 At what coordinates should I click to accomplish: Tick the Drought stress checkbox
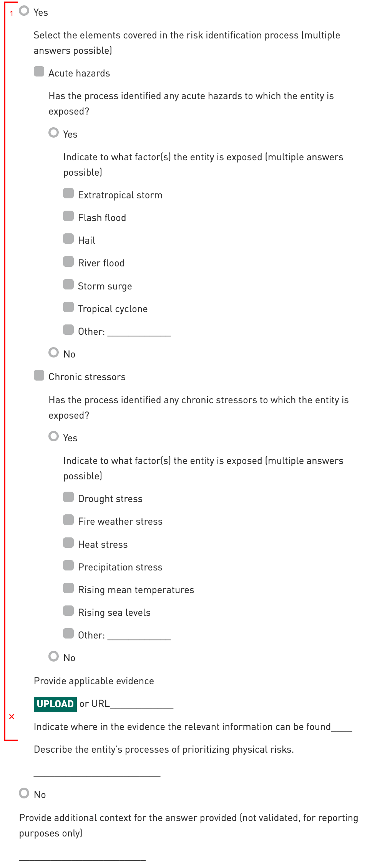tap(68, 497)
